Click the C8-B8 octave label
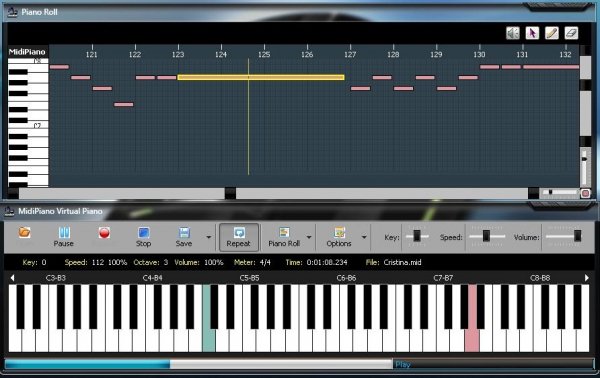This screenshot has width=600, height=378. coord(540,278)
